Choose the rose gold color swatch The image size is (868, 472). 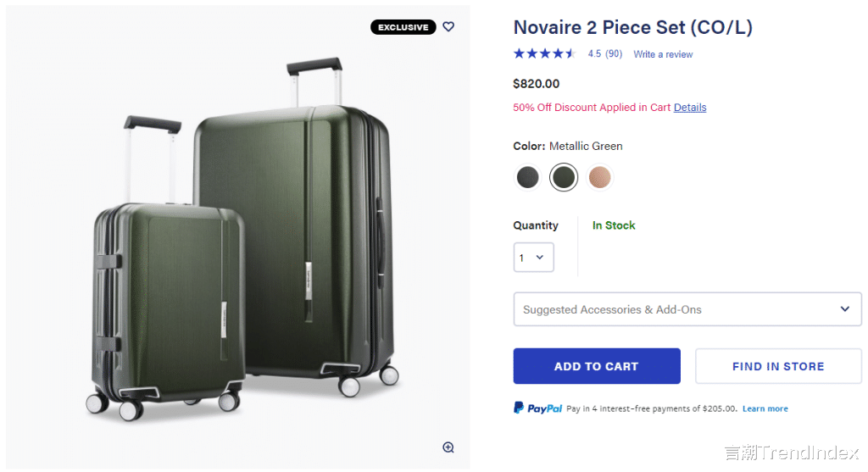point(599,178)
